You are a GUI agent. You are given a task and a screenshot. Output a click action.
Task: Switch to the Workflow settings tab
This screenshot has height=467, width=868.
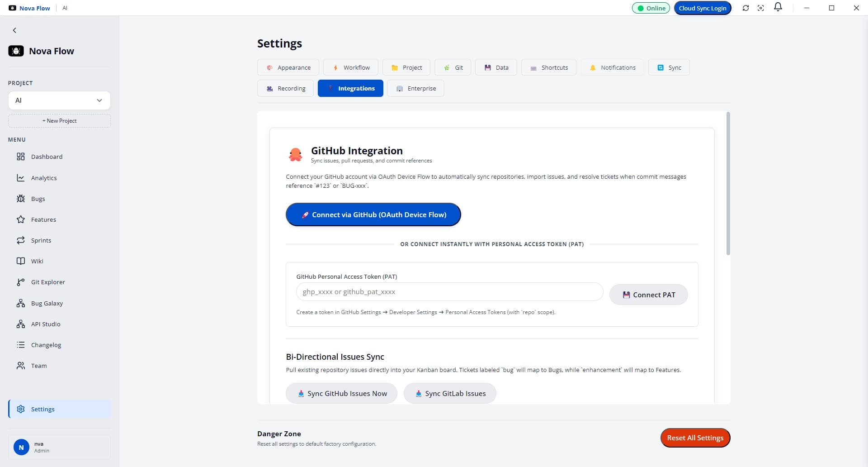tap(351, 67)
